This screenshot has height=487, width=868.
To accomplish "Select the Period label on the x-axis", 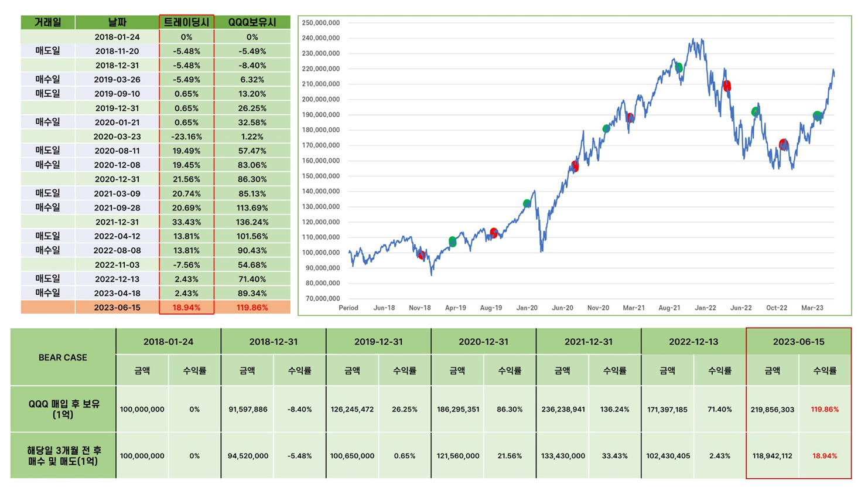I will click(348, 308).
